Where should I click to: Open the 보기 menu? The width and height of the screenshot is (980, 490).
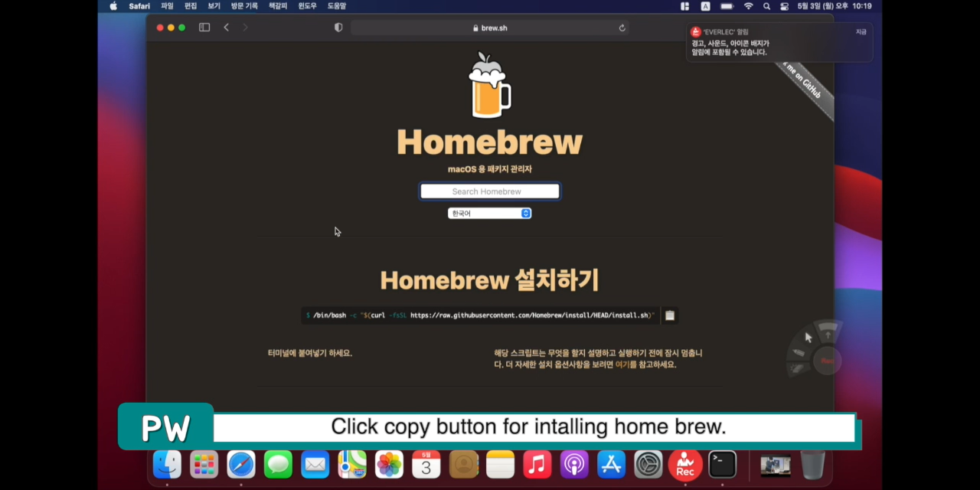pos(214,6)
